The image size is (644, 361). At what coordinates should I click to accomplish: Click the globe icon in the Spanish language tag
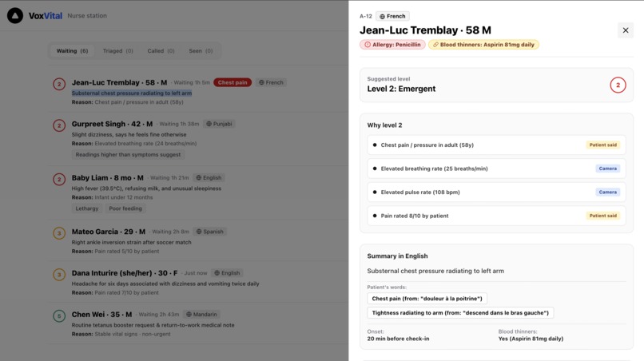coord(199,232)
